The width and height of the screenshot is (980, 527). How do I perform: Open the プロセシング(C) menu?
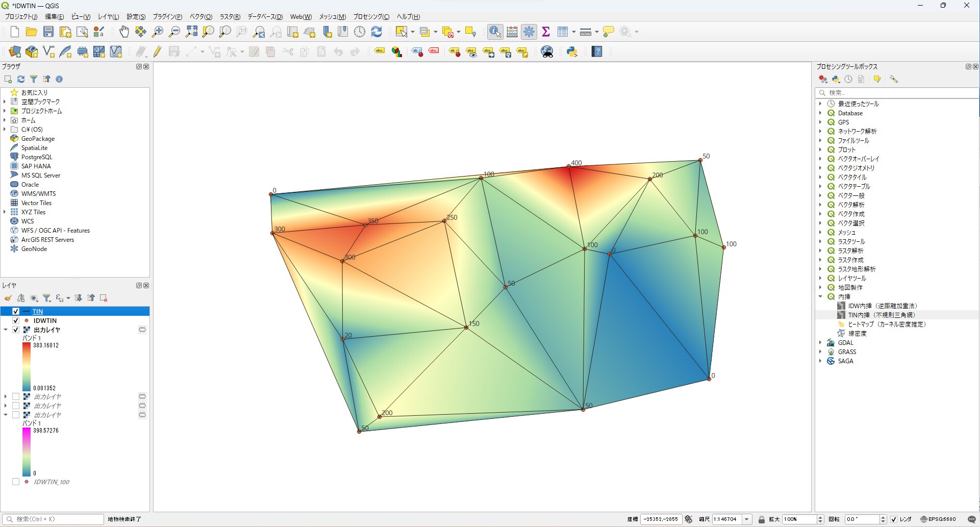coord(371,17)
